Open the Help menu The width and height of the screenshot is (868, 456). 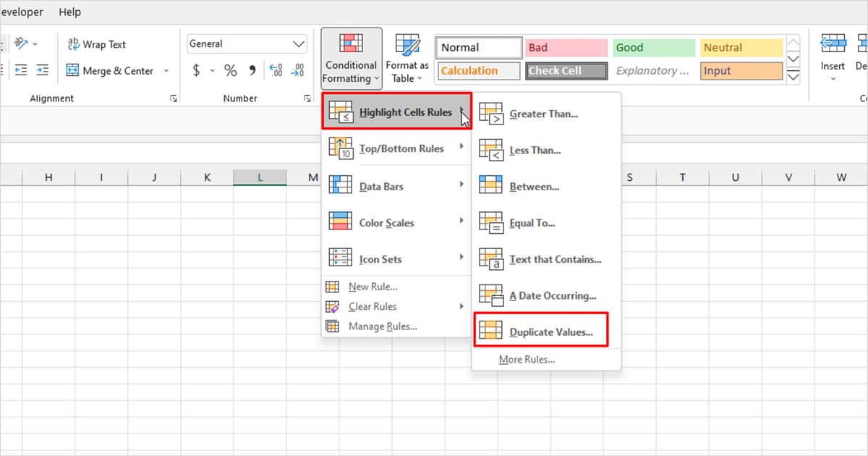(69, 12)
